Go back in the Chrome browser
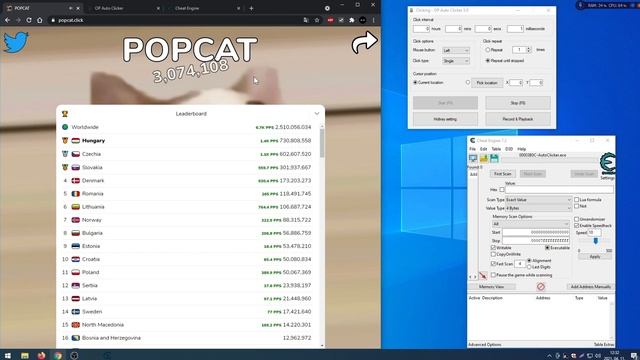This screenshot has height=360, width=640. [7, 20]
